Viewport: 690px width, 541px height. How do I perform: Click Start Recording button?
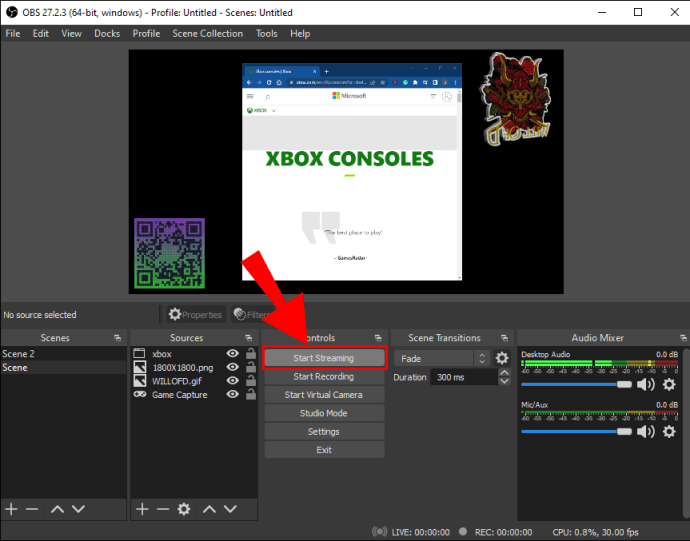pyautogui.click(x=324, y=376)
